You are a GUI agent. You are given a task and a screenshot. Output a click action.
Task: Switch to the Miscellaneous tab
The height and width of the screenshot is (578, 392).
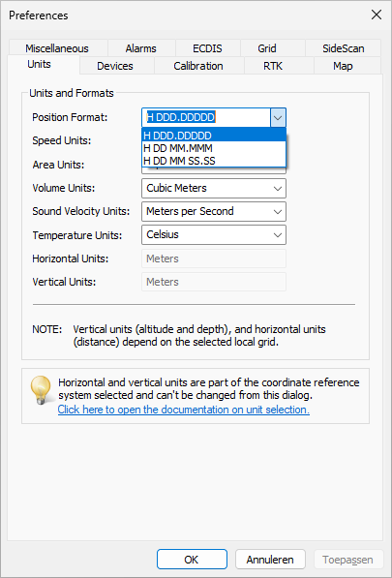point(57,48)
